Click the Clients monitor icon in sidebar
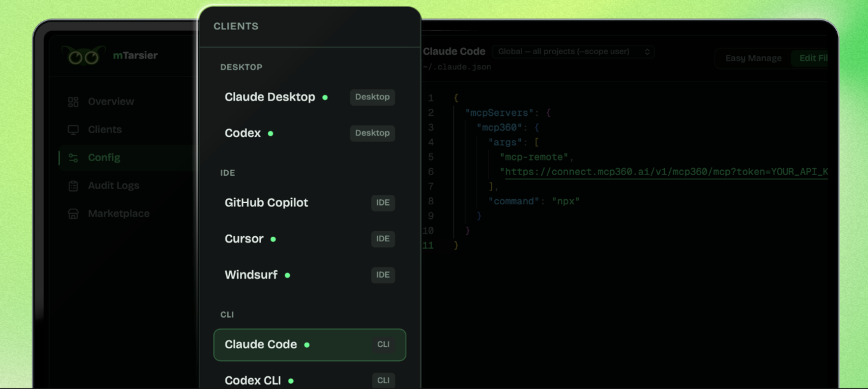 tap(73, 130)
